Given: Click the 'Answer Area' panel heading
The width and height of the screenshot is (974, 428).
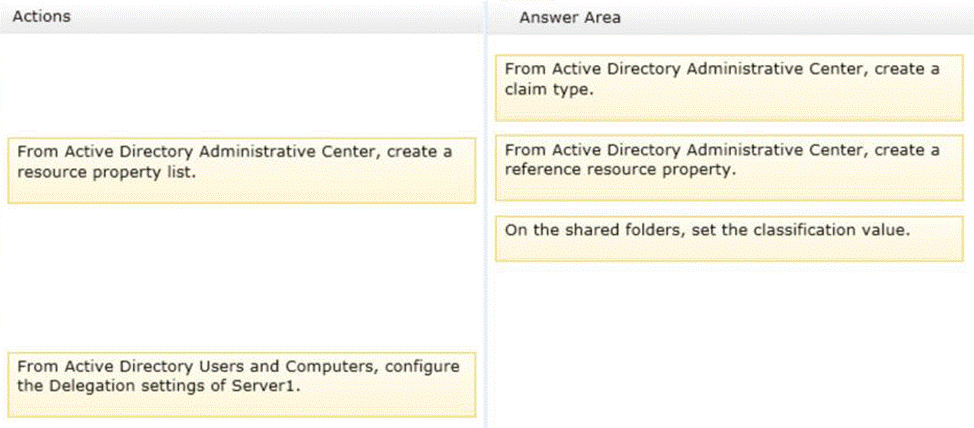Looking at the screenshot, I should coord(570,17).
